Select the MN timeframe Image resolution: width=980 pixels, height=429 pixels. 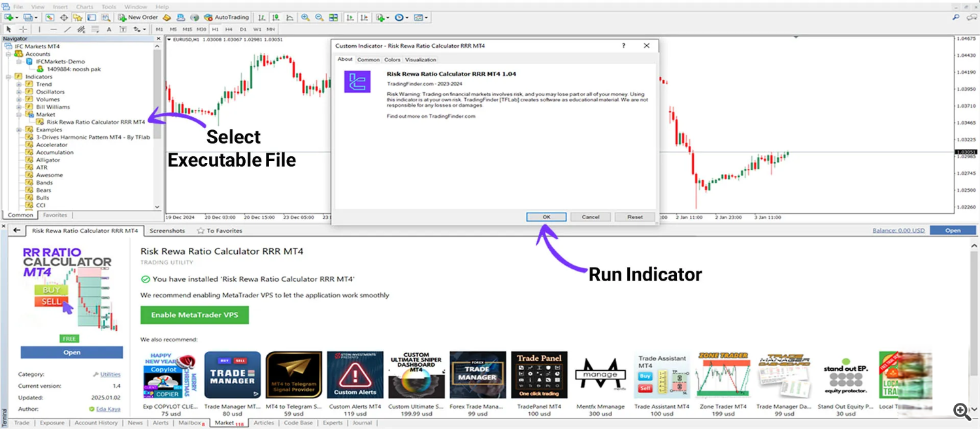tap(270, 29)
